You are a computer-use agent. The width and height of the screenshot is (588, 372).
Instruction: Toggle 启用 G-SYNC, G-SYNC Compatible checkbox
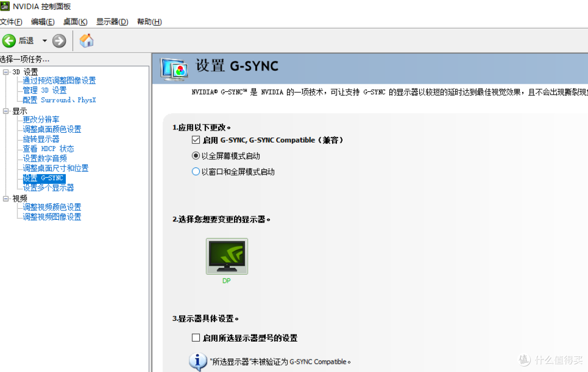[x=195, y=140]
